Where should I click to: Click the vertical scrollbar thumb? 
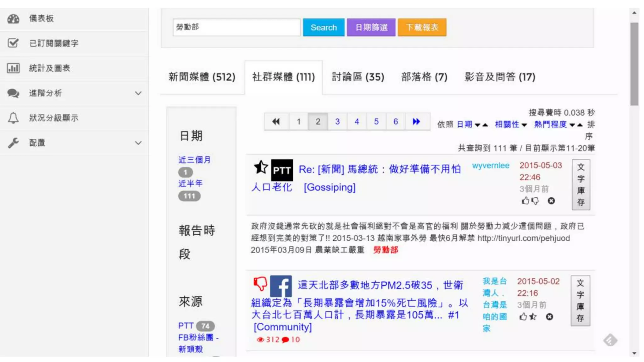pos(634,64)
